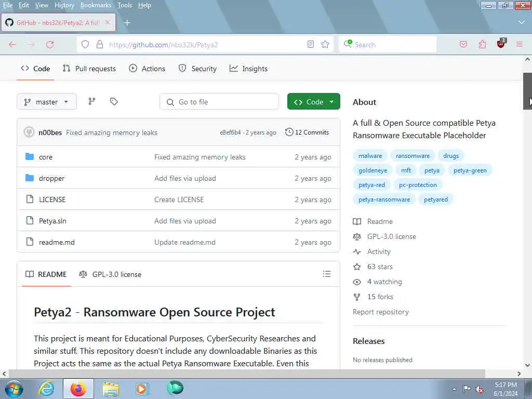Click n00bes avatar in commit row

[x=29, y=132]
